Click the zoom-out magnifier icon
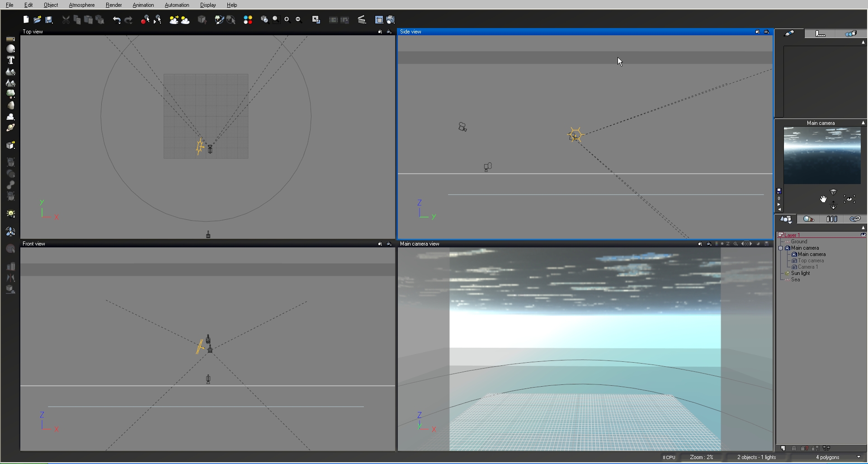The width and height of the screenshot is (868, 464). (298, 19)
